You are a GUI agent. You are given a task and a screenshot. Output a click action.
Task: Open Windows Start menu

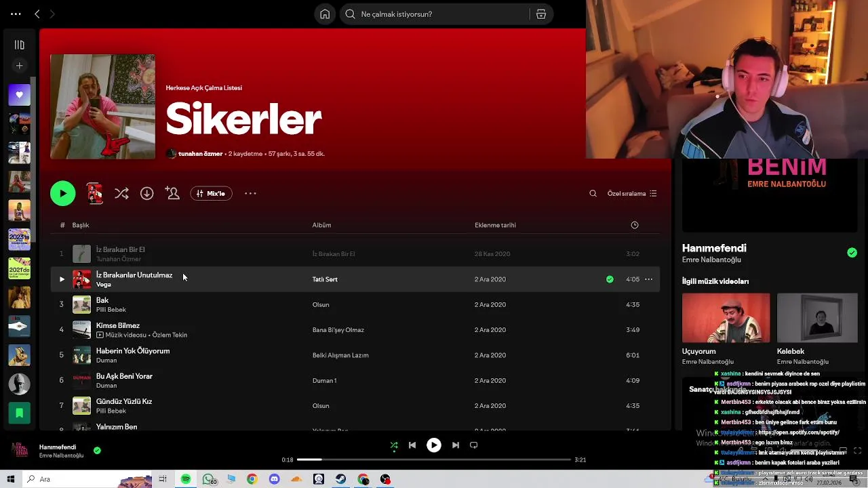11,479
